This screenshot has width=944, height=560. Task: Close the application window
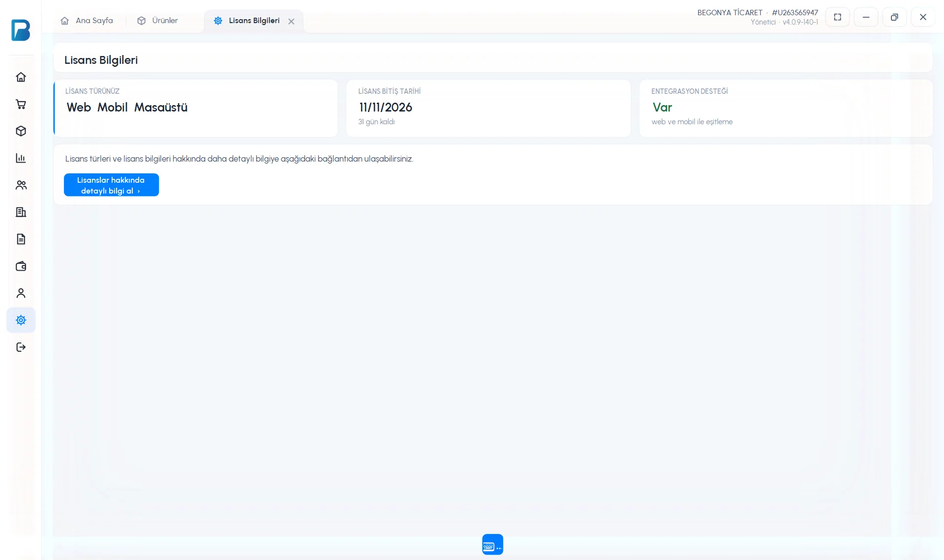click(923, 17)
